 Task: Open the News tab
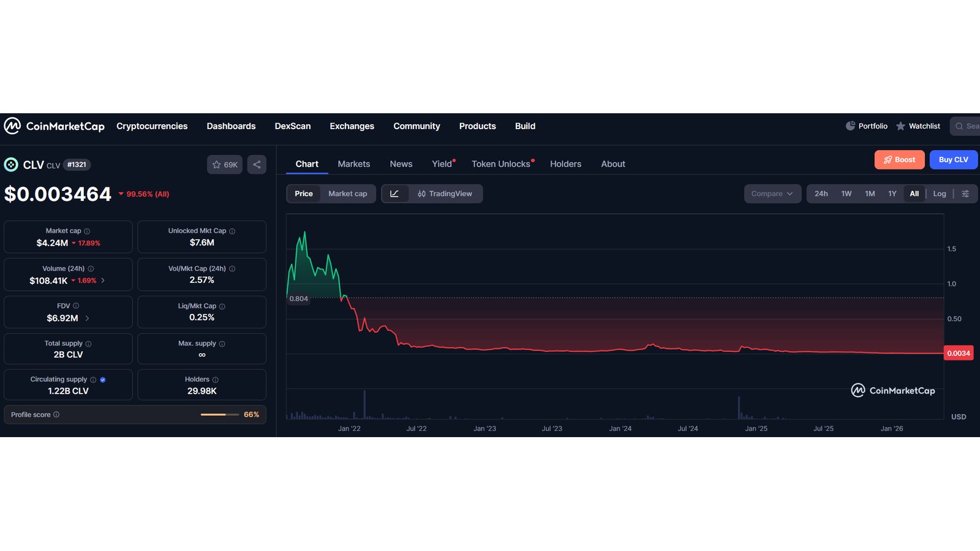(x=401, y=164)
